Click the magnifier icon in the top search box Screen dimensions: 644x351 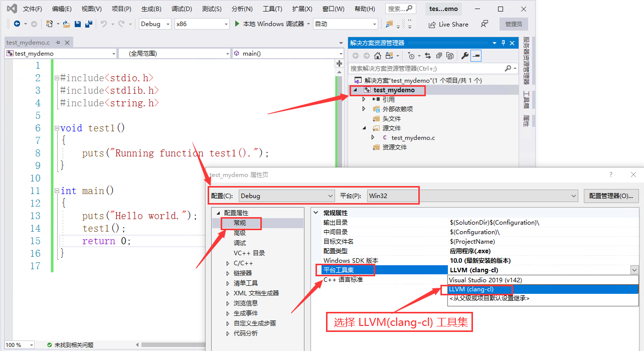pos(409,9)
